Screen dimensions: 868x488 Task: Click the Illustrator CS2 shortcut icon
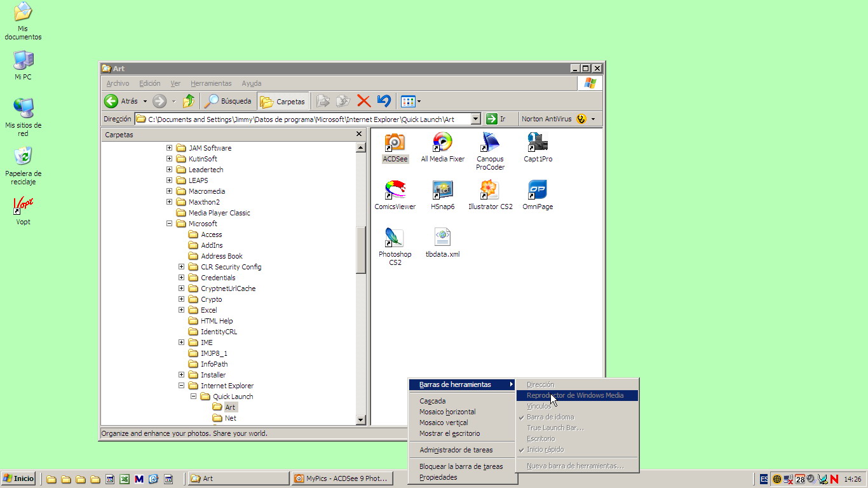click(490, 190)
